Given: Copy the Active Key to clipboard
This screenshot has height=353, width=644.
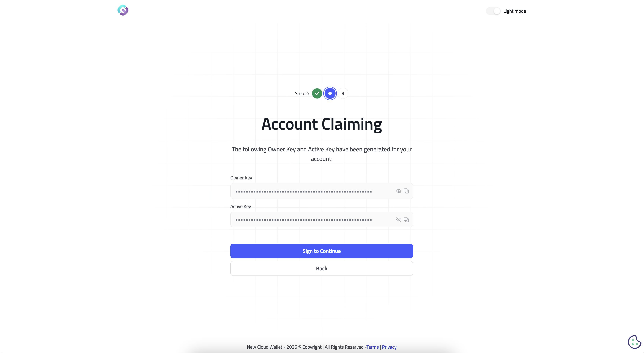Looking at the screenshot, I should tap(406, 219).
